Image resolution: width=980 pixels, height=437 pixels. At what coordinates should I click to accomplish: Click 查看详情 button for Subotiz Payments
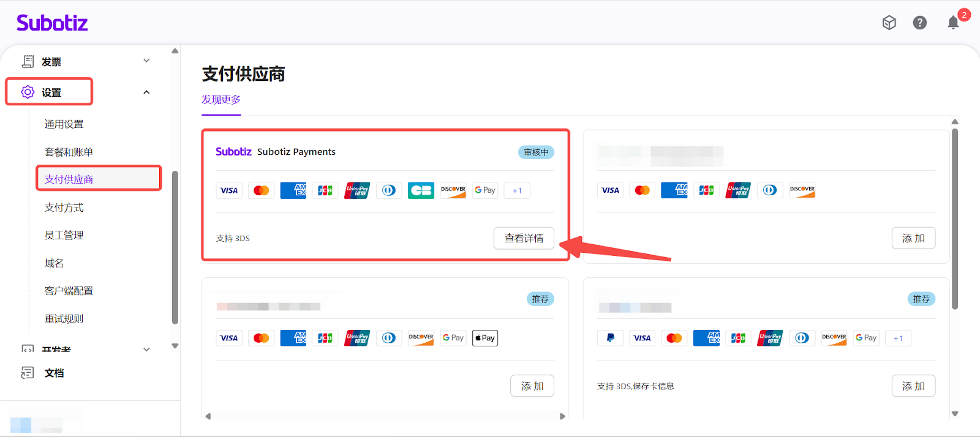coord(524,238)
